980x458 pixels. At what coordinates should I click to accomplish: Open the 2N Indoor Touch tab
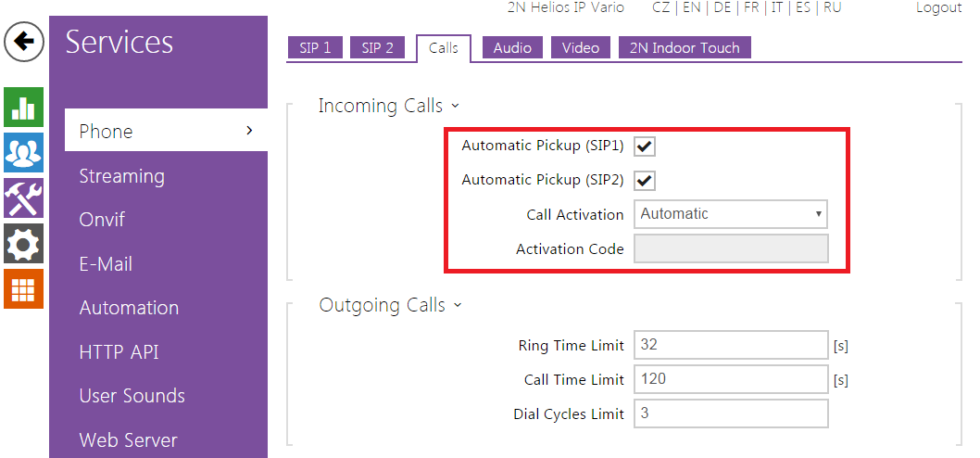click(x=685, y=48)
